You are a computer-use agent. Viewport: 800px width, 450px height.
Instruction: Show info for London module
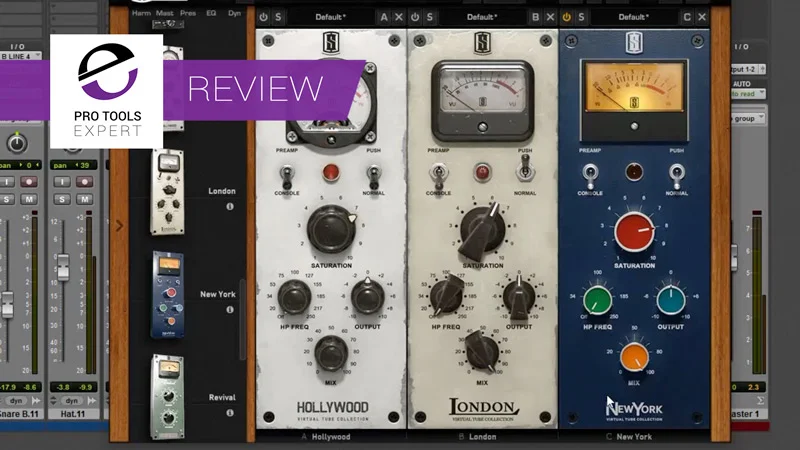230,207
